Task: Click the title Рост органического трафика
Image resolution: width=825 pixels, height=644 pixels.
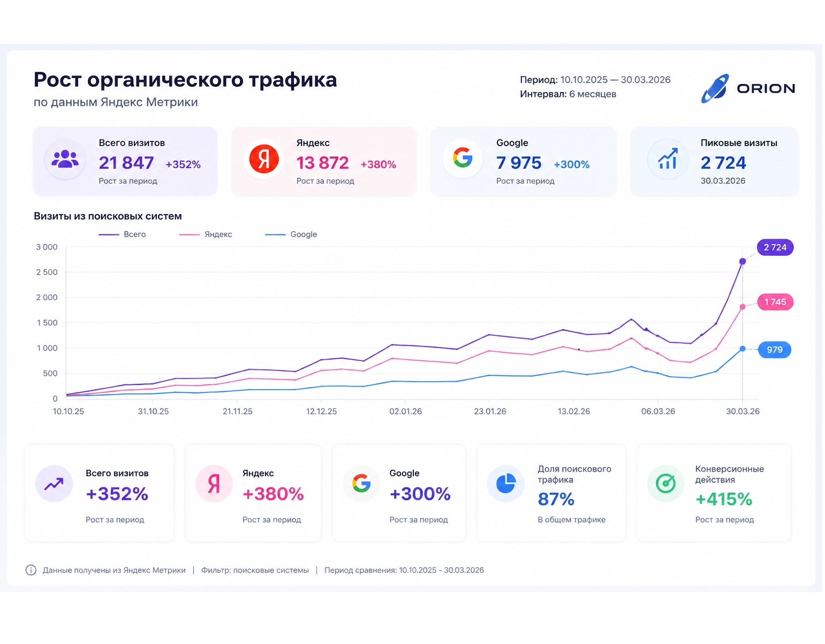Action: (185, 80)
